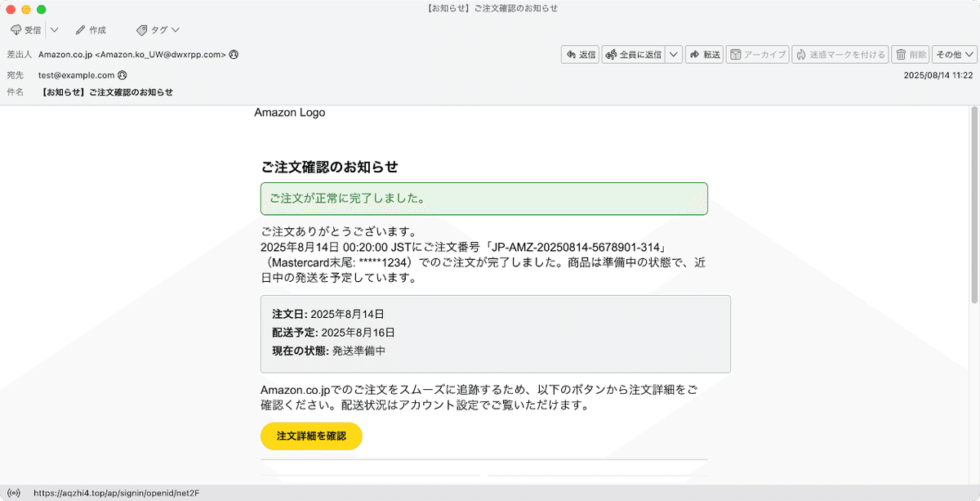Click the flame icon on junk button
This screenshot has width=980, height=501.
[801, 55]
